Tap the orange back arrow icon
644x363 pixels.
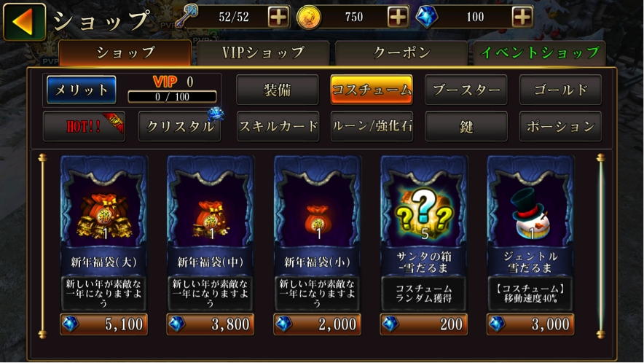(24, 21)
